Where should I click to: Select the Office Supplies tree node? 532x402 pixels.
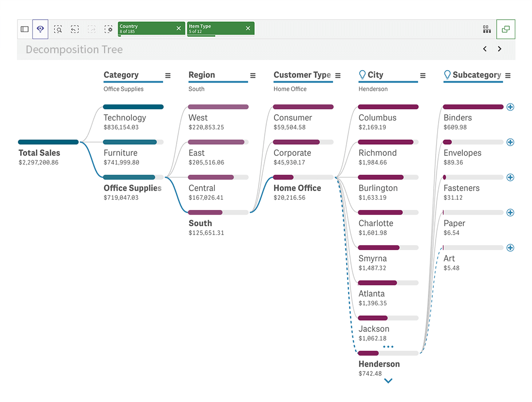(x=132, y=188)
